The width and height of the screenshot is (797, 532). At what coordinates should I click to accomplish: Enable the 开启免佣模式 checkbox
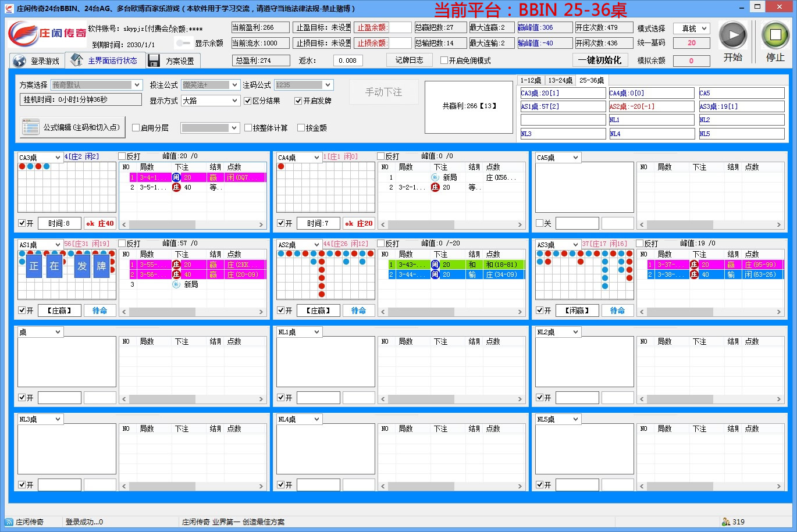(x=444, y=60)
